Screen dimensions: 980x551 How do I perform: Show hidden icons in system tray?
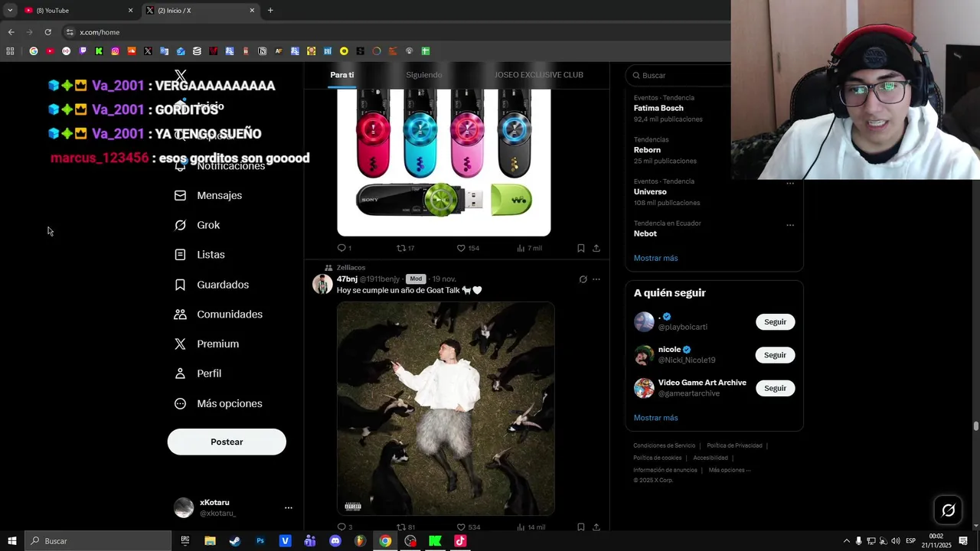[846, 541]
